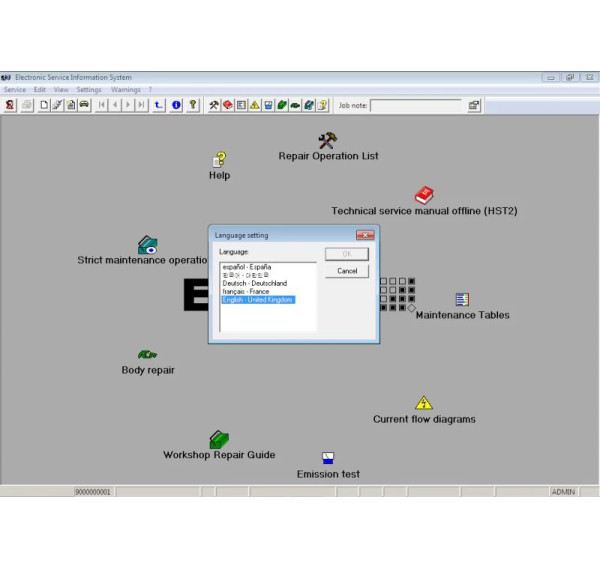Screen dimensions: 600x569
Task: Click the blue info toolbar icon
Action: 176,105
